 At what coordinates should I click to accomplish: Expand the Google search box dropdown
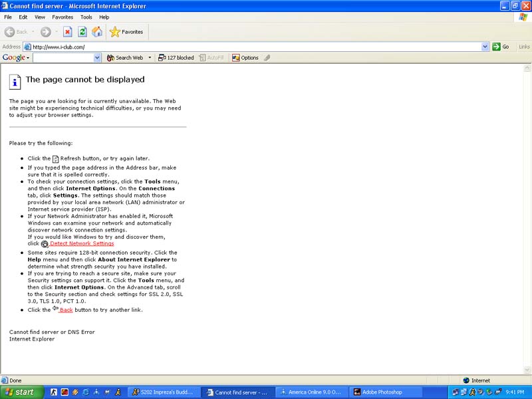(97, 58)
